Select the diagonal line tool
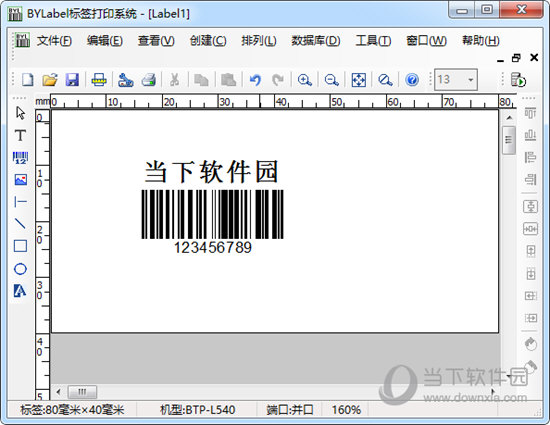 coord(20,223)
